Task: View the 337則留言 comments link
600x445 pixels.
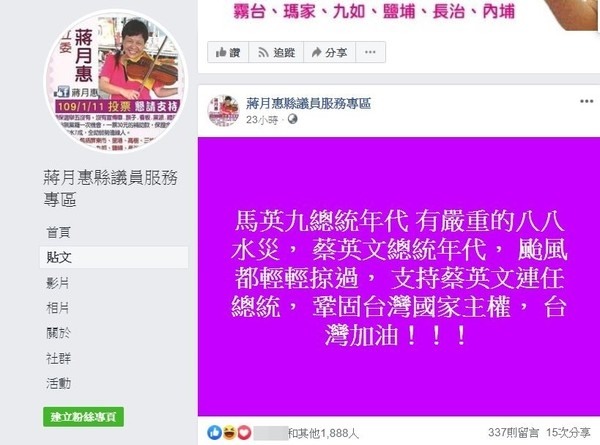Action: pos(513,433)
